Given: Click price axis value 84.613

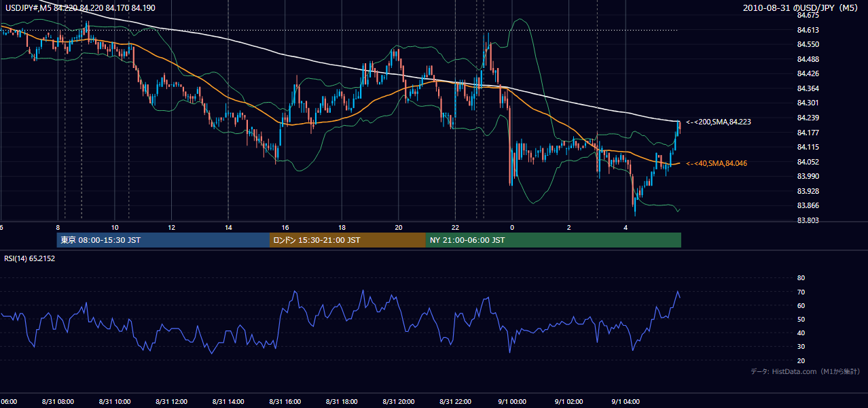Looking at the screenshot, I should [808, 30].
